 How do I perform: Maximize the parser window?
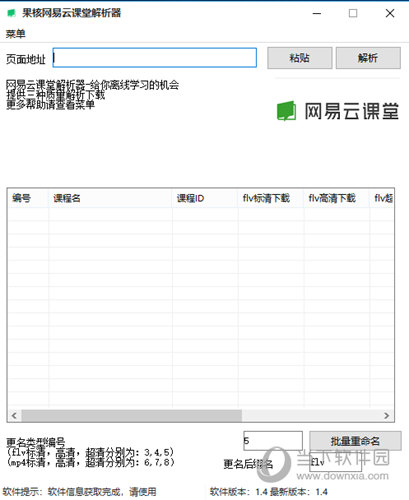(353, 13)
